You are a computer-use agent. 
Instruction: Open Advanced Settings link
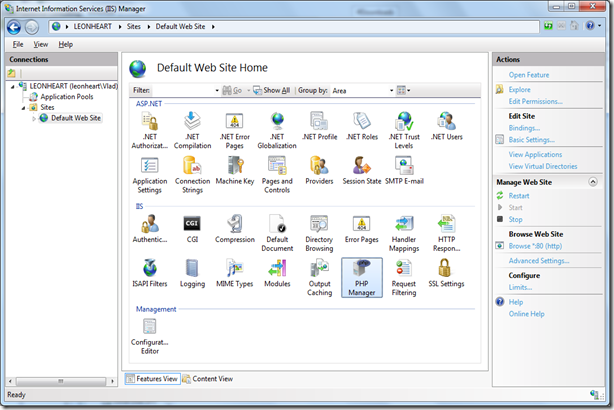(539, 261)
